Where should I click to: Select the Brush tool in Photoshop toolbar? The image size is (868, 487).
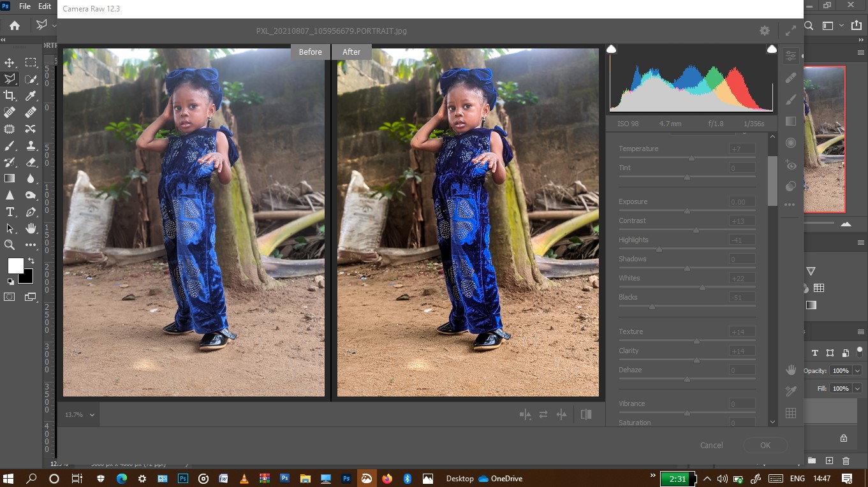point(10,145)
